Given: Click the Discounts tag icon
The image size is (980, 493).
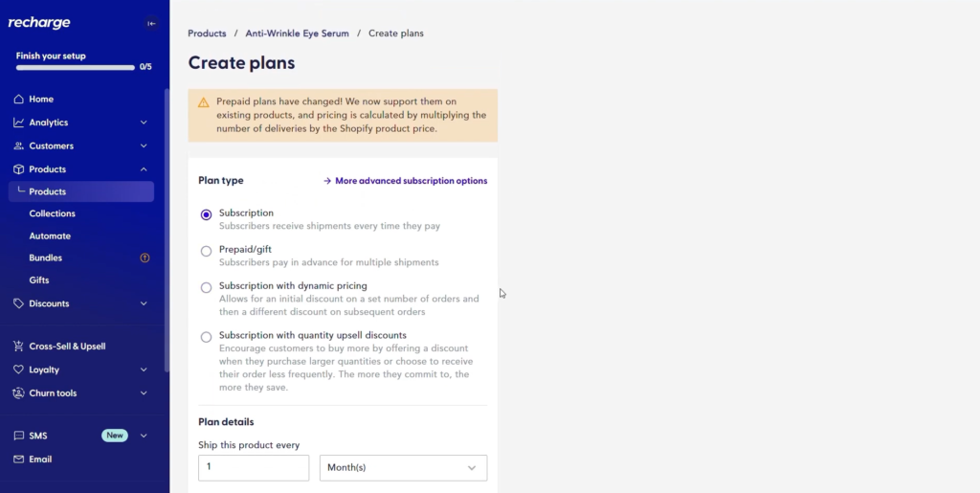Looking at the screenshot, I should 19,303.
